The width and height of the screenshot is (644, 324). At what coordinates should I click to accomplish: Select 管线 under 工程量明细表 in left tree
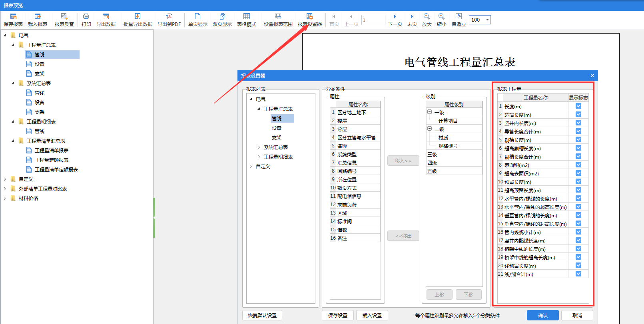40,131
